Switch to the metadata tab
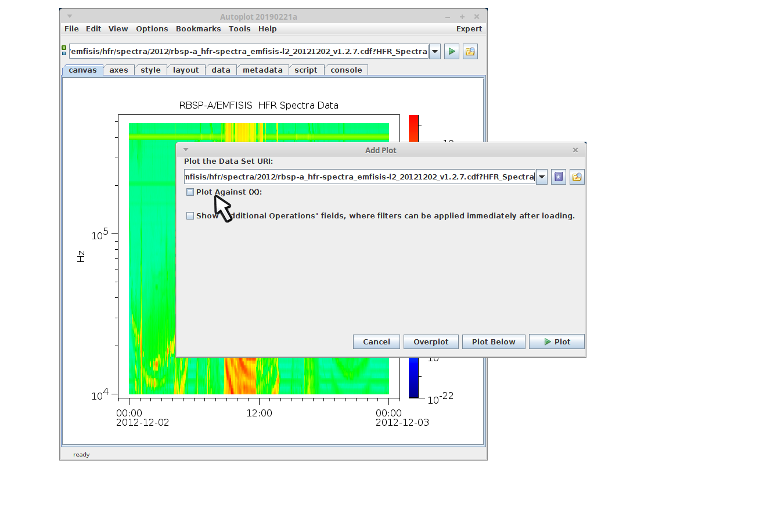The image size is (781, 532). pos(262,70)
